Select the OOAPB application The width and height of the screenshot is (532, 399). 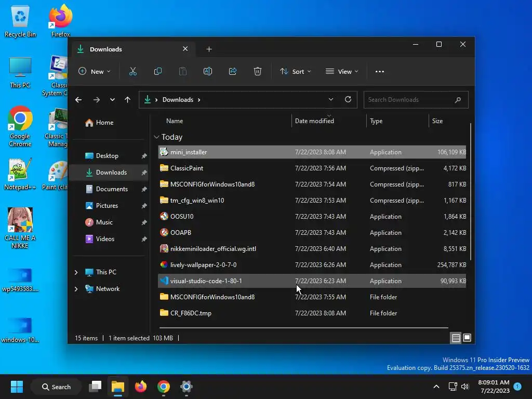[x=312, y=233]
